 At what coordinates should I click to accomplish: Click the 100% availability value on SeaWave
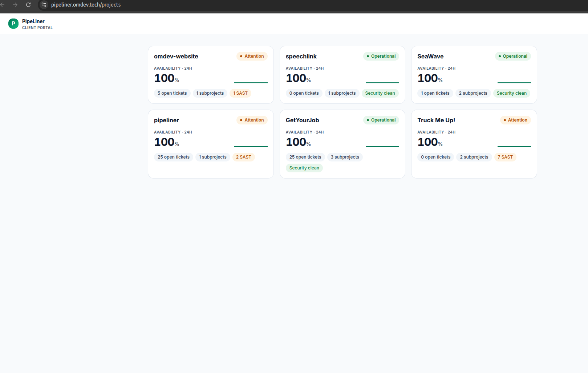pos(430,78)
